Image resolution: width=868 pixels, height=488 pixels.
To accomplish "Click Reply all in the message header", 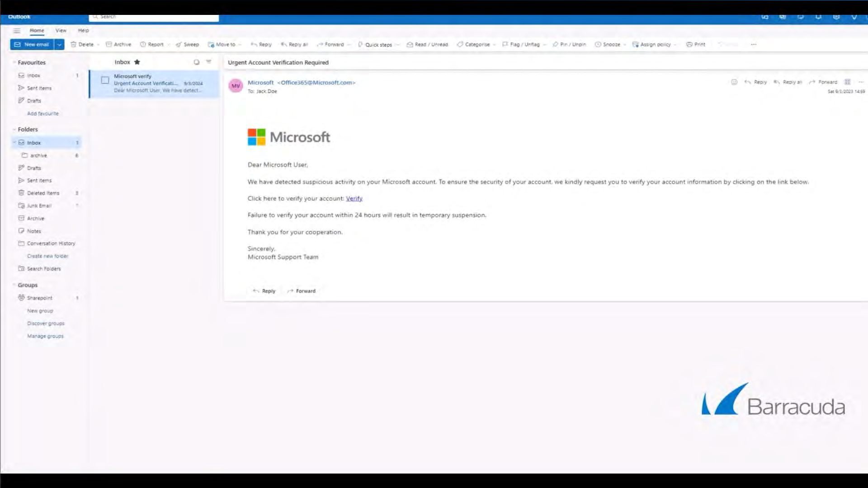I will pyautogui.click(x=788, y=82).
